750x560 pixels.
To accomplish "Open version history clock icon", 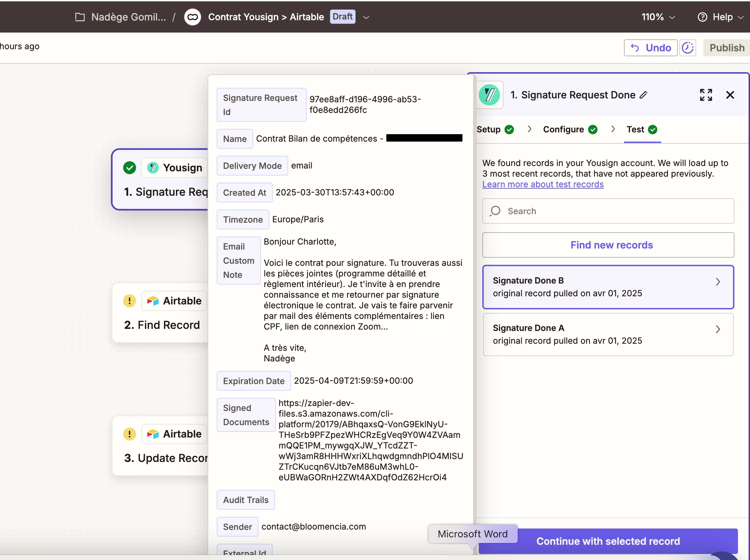I will pyautogui.click(x=688, y=48).
